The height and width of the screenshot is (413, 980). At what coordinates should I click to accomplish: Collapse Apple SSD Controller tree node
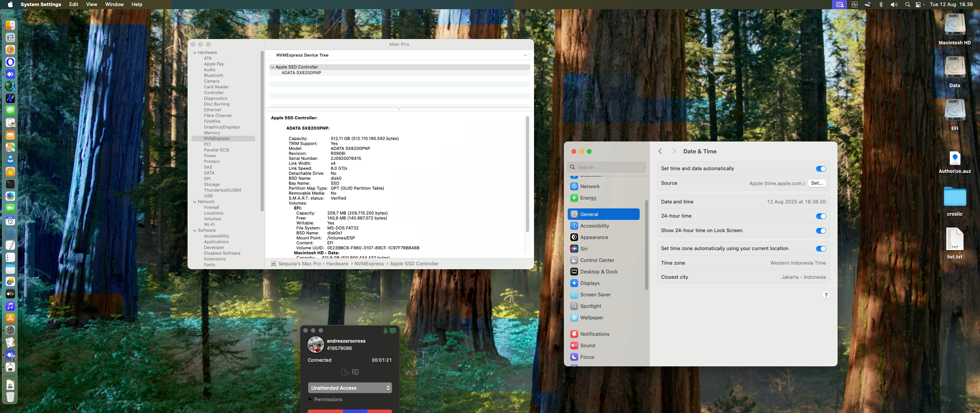[x=272, y=67]
